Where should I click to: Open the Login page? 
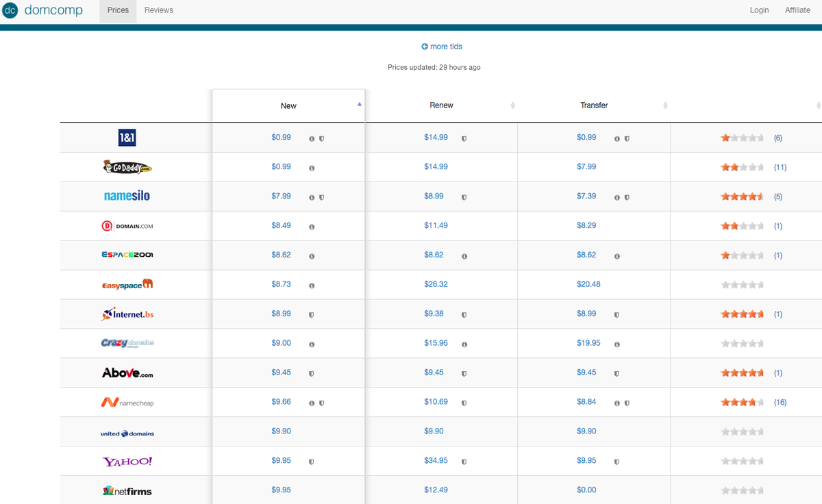click(x=759, y=10)
